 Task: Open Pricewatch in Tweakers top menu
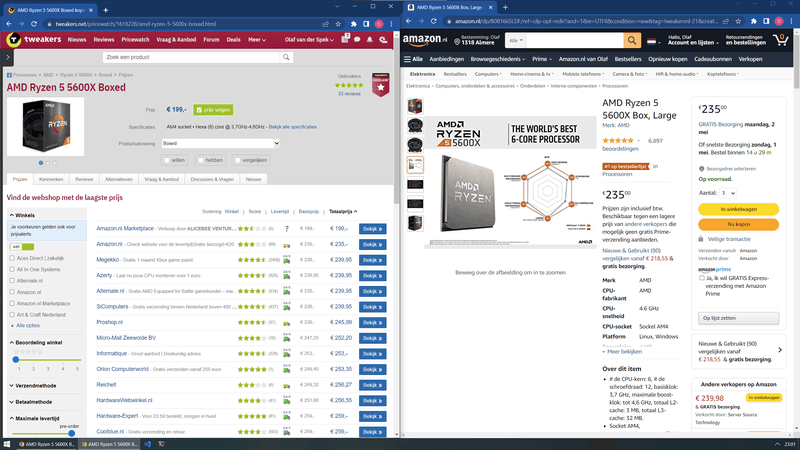[x=135, y=39]
